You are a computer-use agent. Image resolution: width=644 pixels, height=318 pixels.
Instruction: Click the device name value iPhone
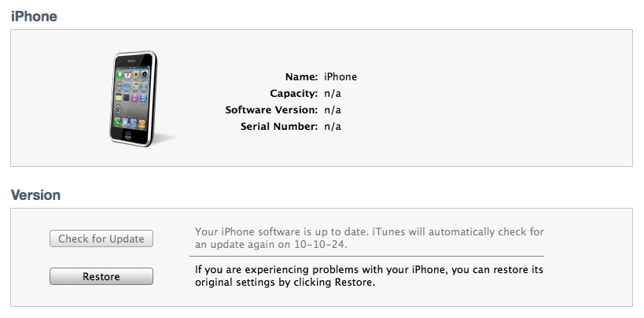click(340, 77)
